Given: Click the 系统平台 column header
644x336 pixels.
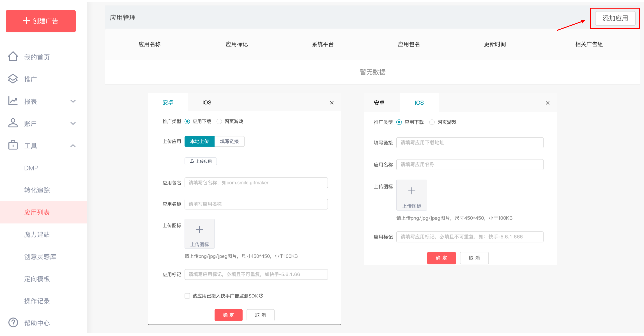Looking at the screenshot, I should (x=323, y=44).
